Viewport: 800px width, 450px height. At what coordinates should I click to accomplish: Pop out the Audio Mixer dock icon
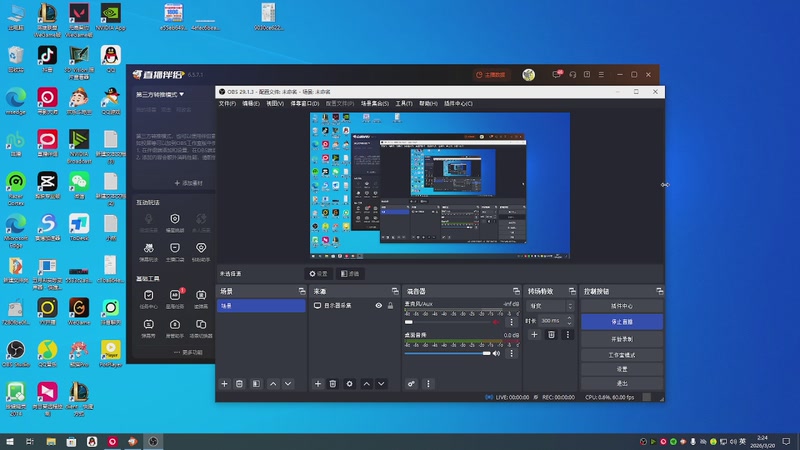click(x=516, y=291)
